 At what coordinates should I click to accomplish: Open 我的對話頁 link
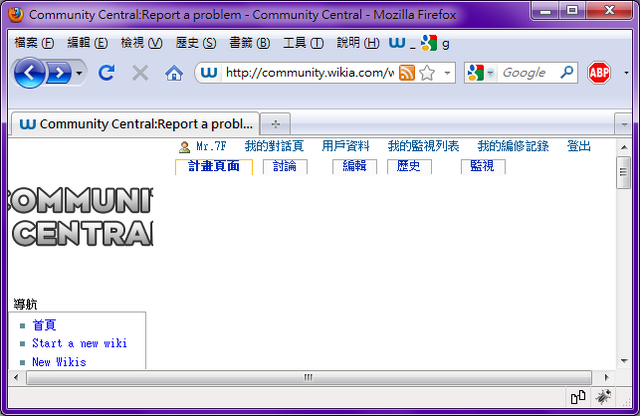274,146
